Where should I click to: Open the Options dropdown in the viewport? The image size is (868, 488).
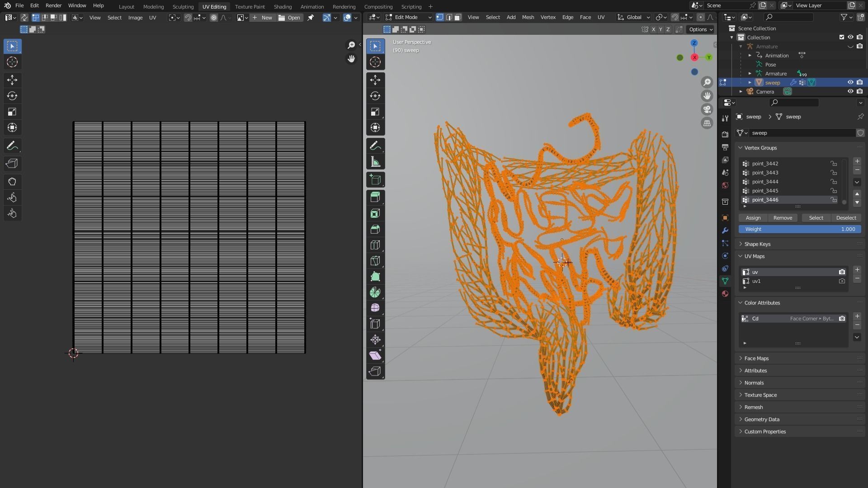coord(701,29)
